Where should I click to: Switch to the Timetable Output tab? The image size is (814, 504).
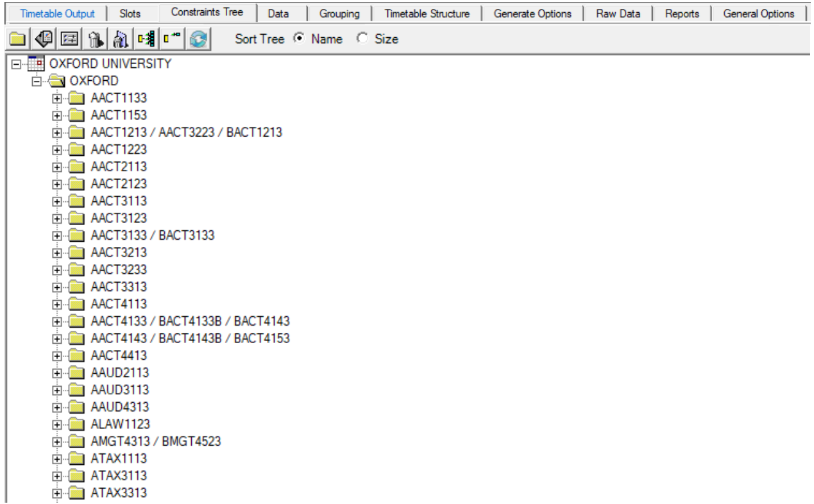tap(57, 13)
